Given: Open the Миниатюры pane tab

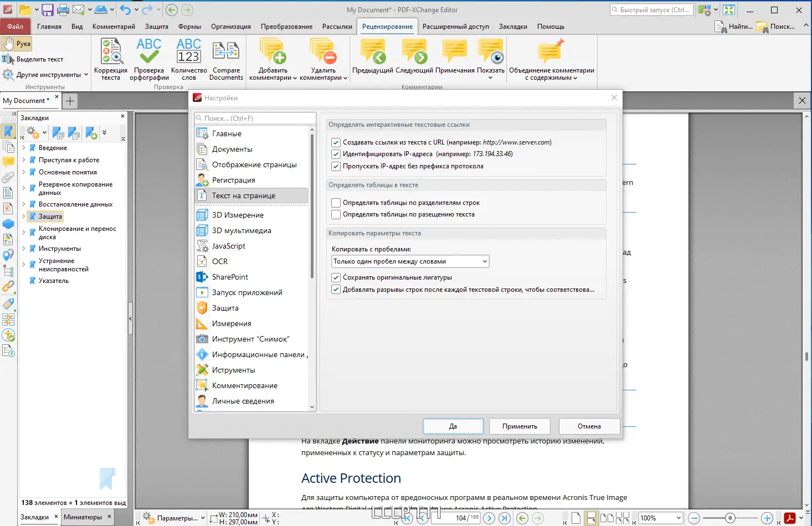Looking at the screenshot, I should [83, 517].
